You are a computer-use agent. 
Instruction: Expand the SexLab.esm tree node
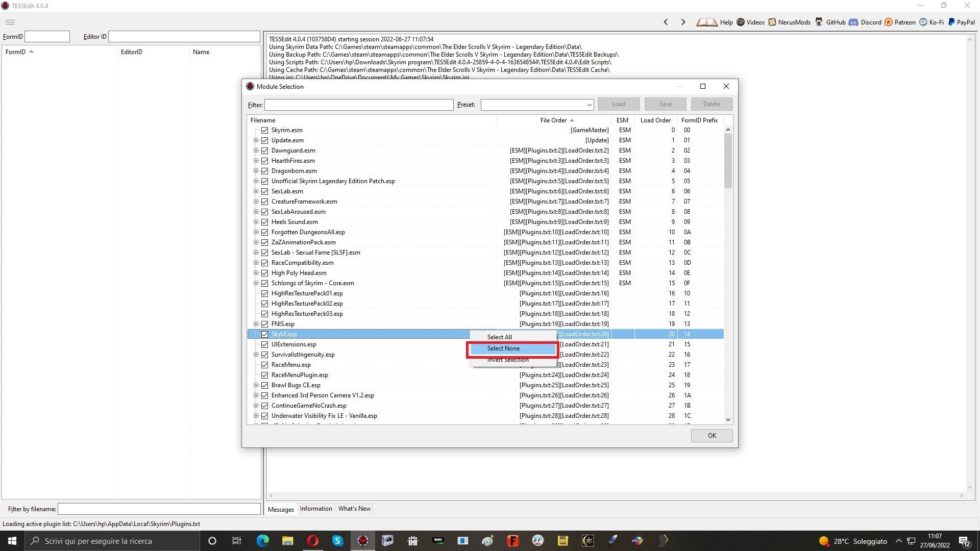tap(256, 191)
